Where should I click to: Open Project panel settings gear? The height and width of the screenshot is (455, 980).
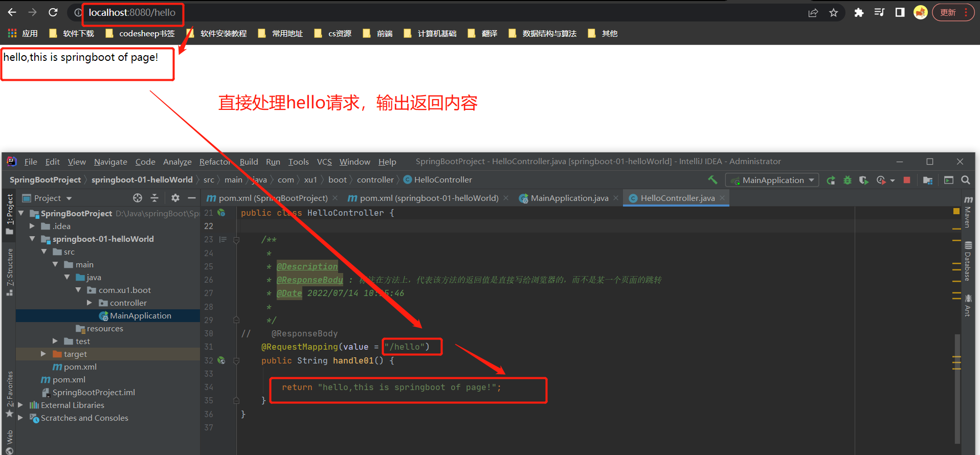[x=175, y=198]
